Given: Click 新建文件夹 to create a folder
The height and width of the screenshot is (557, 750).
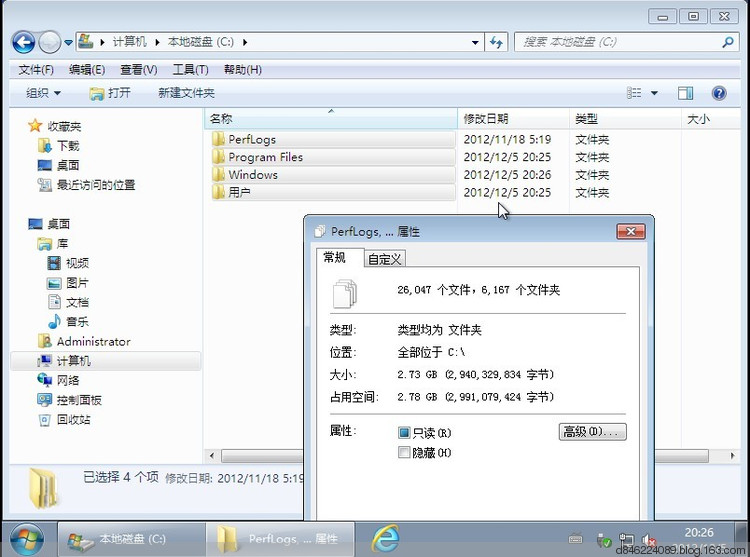Looking at the screenshot, I should (x=186, y=93).
